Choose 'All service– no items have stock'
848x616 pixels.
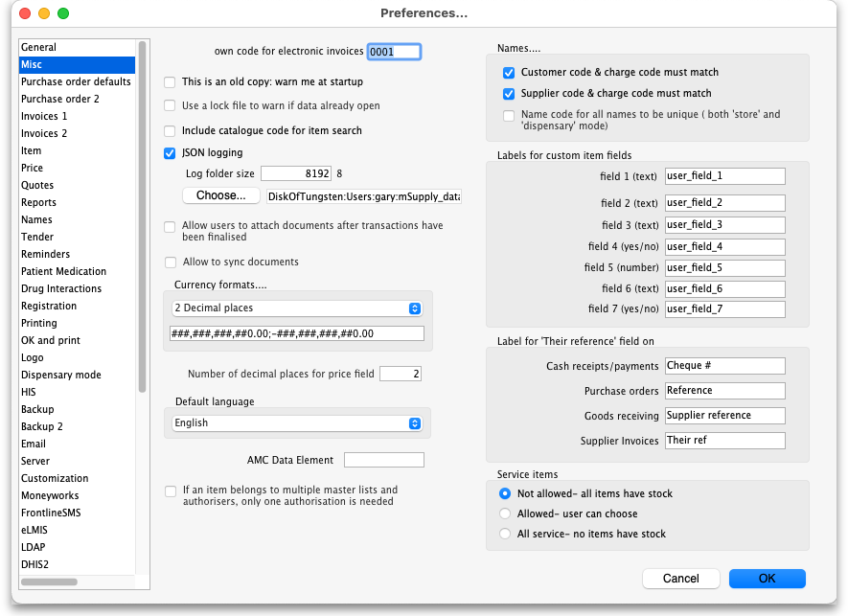click(505, 535)
